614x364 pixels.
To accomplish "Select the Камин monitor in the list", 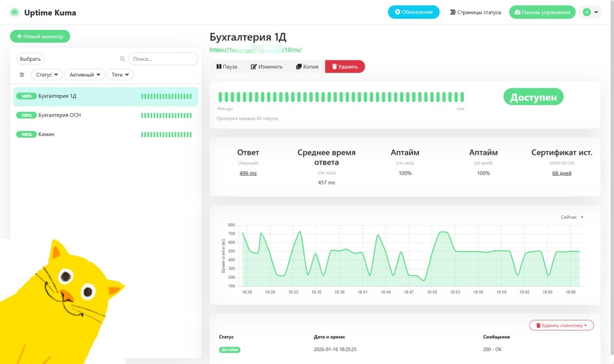I will (105, 134).
